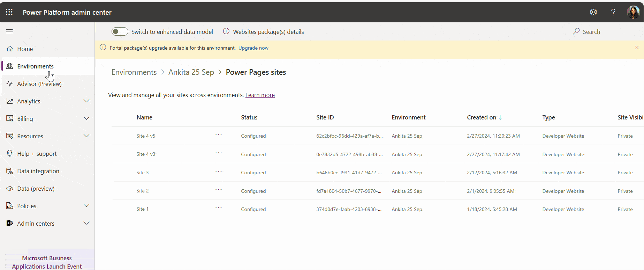Open site named Site 2

click(143, 191)
